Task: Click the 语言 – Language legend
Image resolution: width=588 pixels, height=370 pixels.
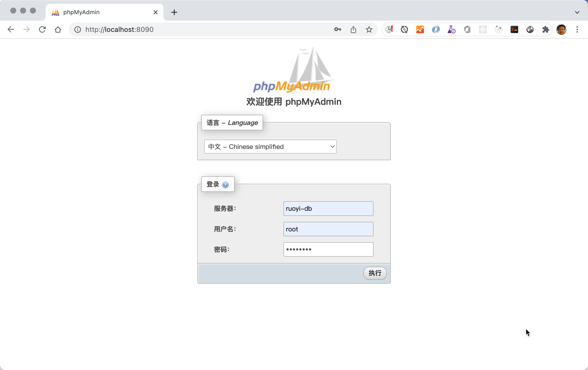Action: pyautogui.click(x=232, y=123)
